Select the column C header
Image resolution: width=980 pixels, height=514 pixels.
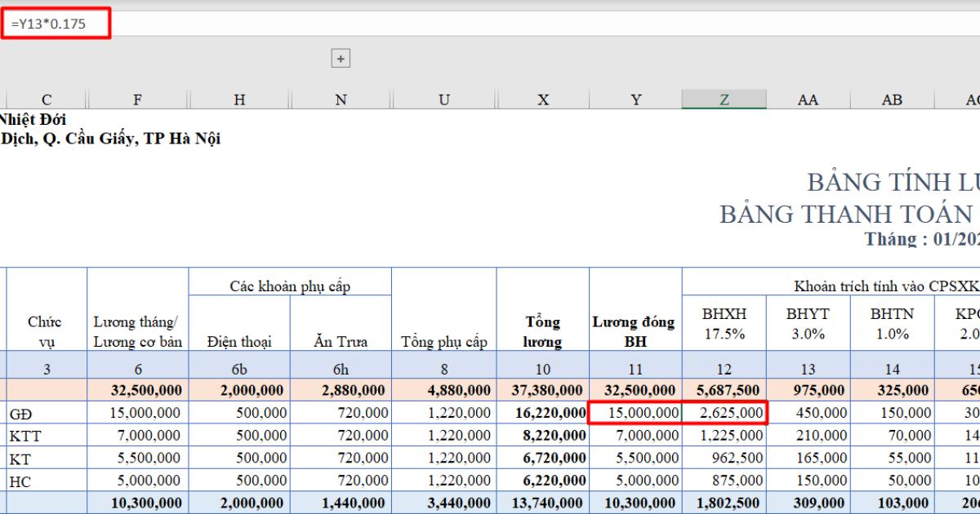(x=47, y=100)
